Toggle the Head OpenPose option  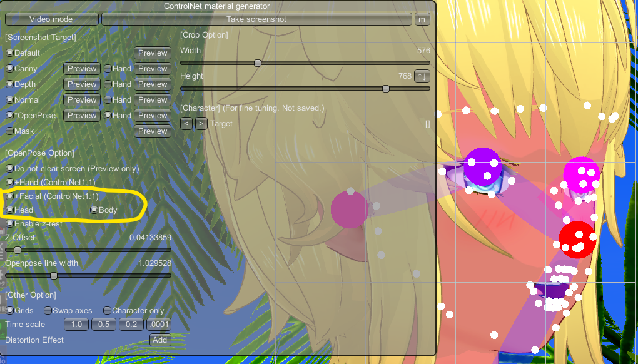pyautogui.click(x=9, y=210)
